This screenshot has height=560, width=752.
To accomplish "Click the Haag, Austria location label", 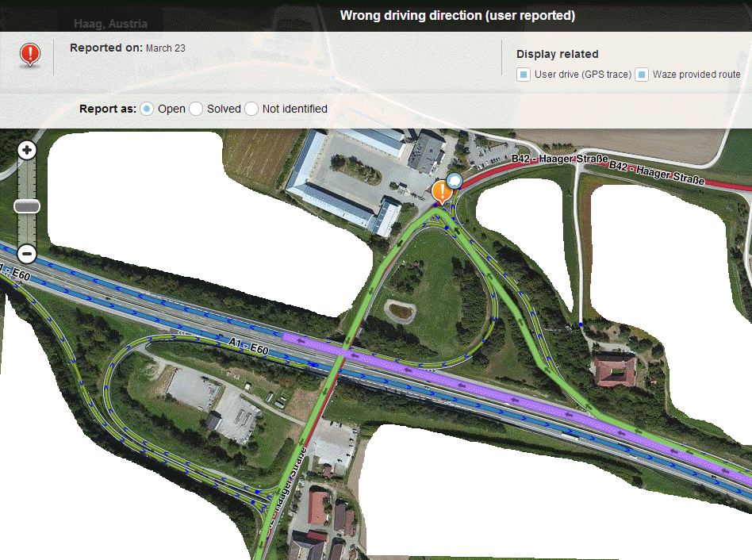I will 111,24.
